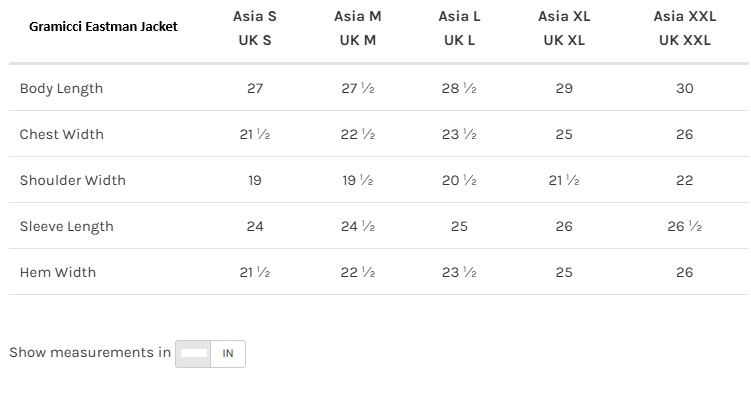Select the Asia XXL / UK XXL header
The height and width of the screenshot is (400, 751).
click(684, 29)
